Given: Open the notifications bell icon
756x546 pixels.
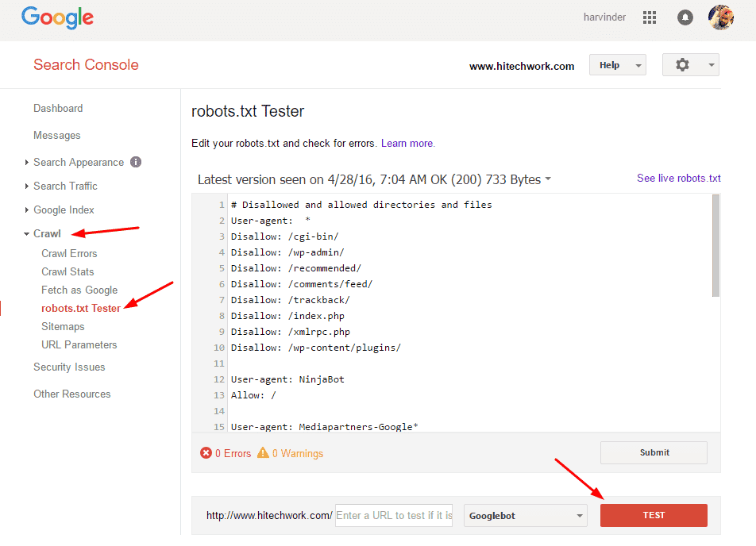Looking at the screenshot, I should [685, 17].
